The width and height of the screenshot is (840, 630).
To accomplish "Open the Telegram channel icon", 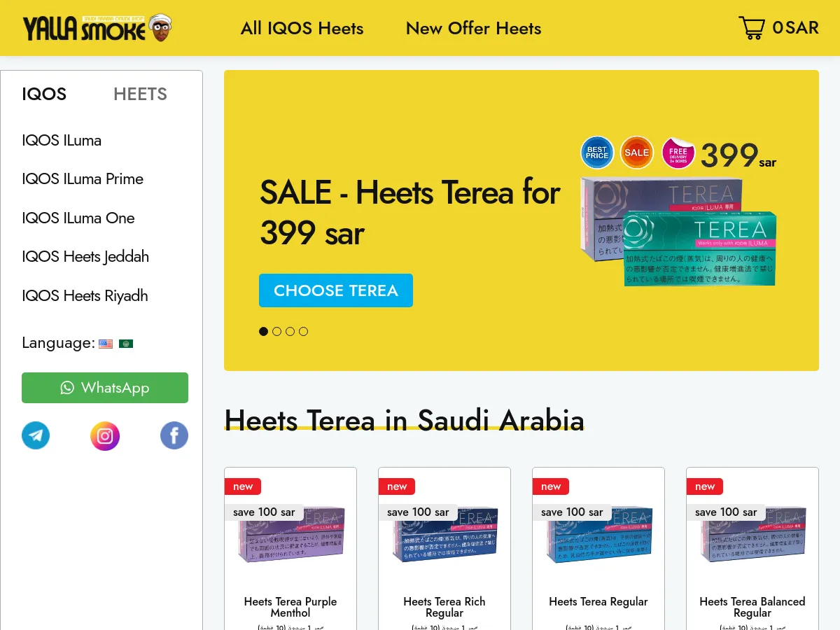I will click(36, 435).
